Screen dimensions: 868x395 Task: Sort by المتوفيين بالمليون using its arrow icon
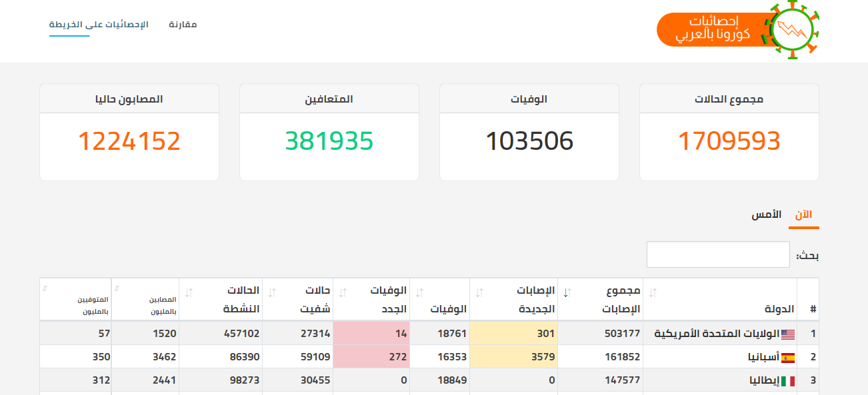[45, 288]
